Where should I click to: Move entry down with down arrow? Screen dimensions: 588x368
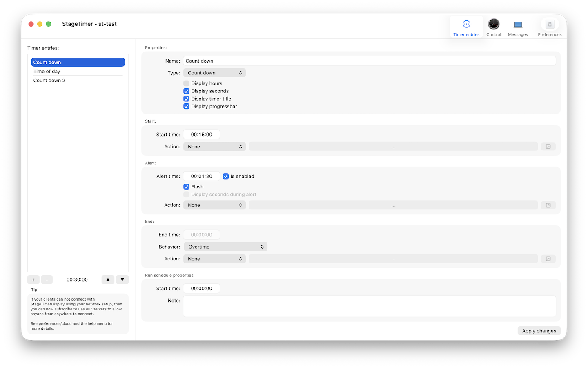[x=122, y=280]
